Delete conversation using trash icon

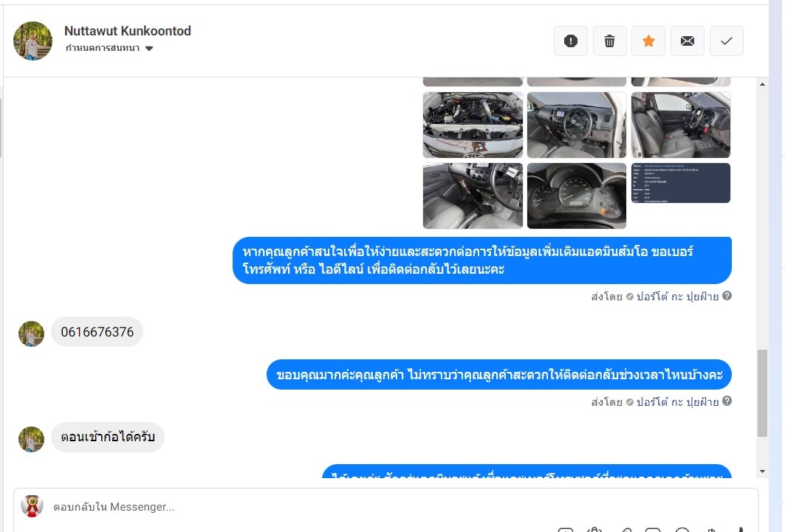point(609,41)
